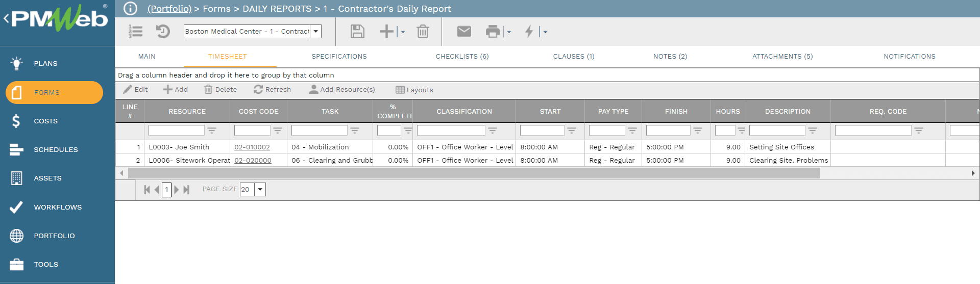Go to the previous grid page
The height and width of the screenshot is (284, 980).
coord(157,190)
